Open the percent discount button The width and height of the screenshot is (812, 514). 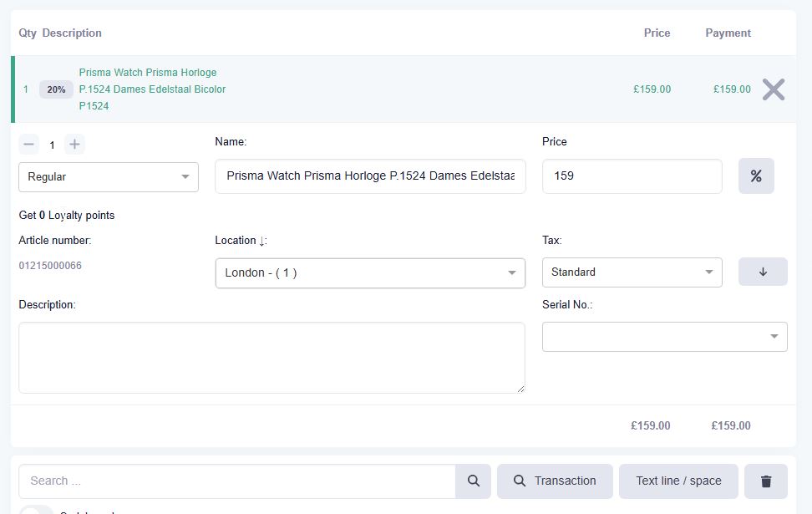pyautogui.click(x=756, y=176)
